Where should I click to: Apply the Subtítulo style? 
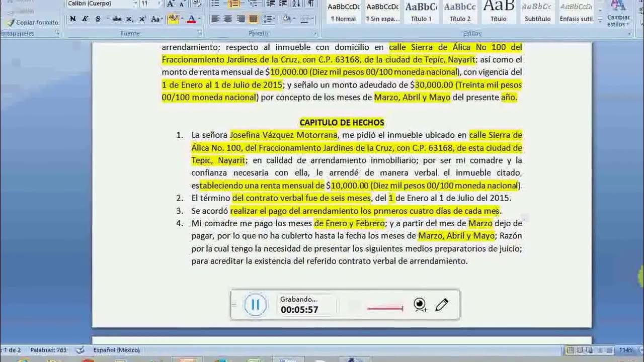pos(537,12)
